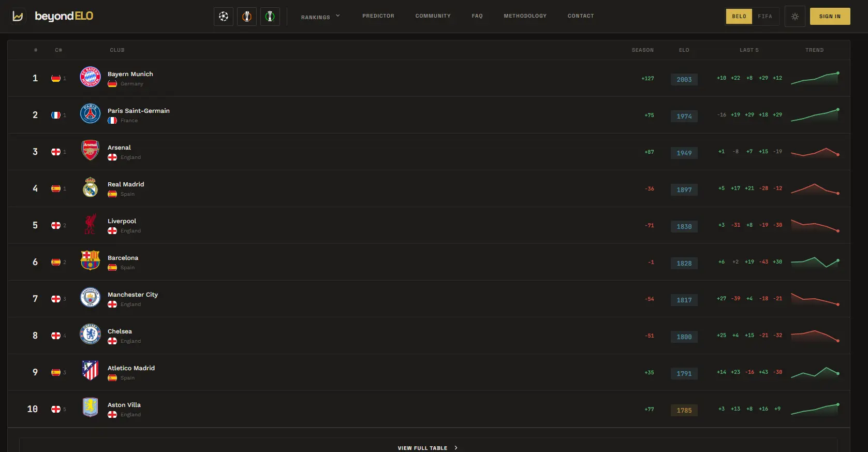This screenshot has height=452, width=868.
Task: Click England flag beside Aston Villa rank
Action: (56, 409)
